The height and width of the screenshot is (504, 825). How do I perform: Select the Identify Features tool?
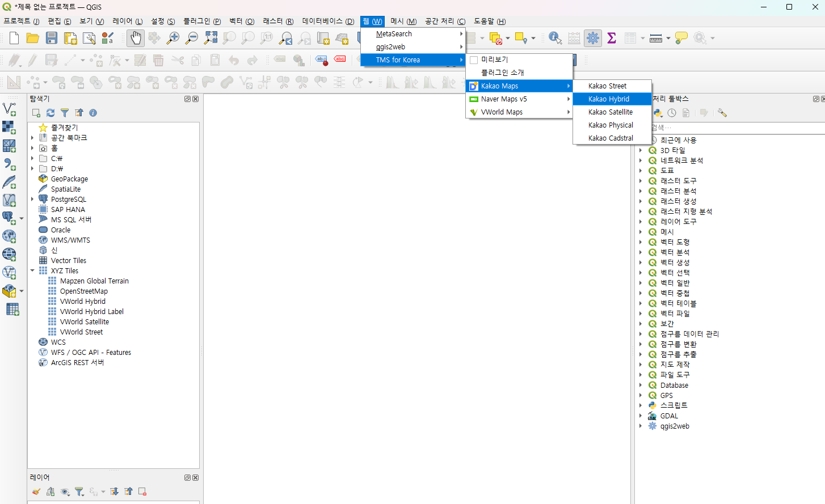(555, 38)
